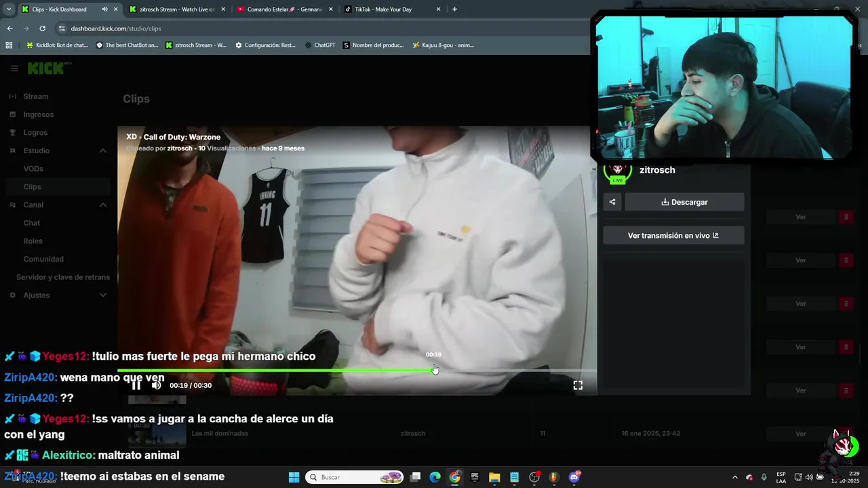Reload the current page

coord(42,28)
